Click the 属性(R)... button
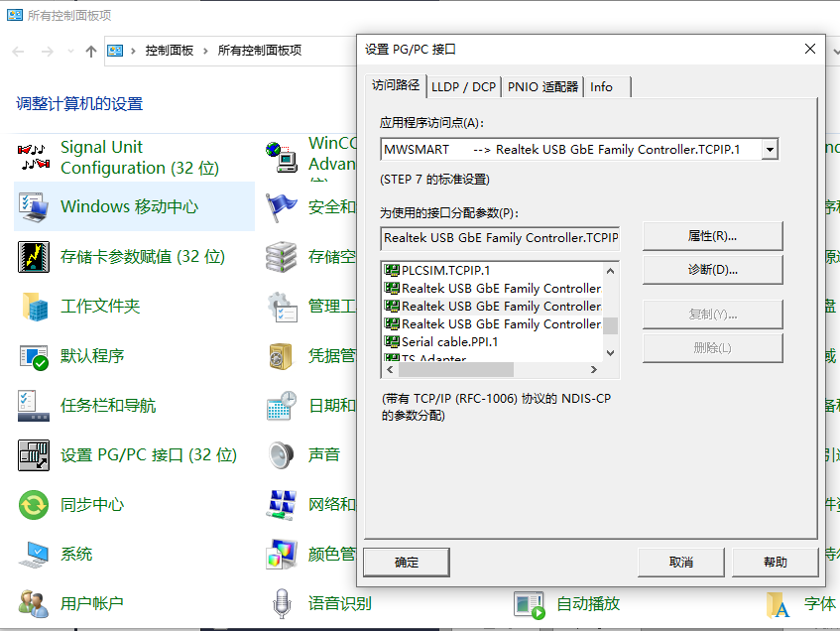 pyautogui.click(x=712, y=236)
